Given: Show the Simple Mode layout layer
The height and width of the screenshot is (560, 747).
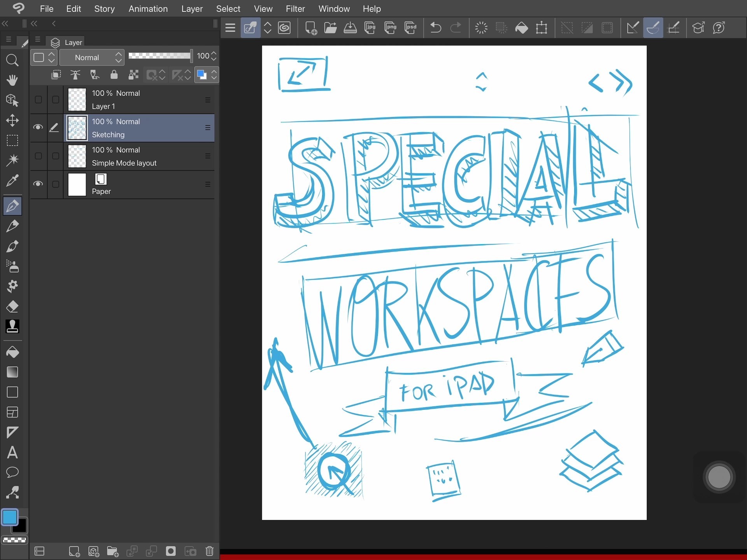Looking at the screenshot, I should [x=38, y=156].
